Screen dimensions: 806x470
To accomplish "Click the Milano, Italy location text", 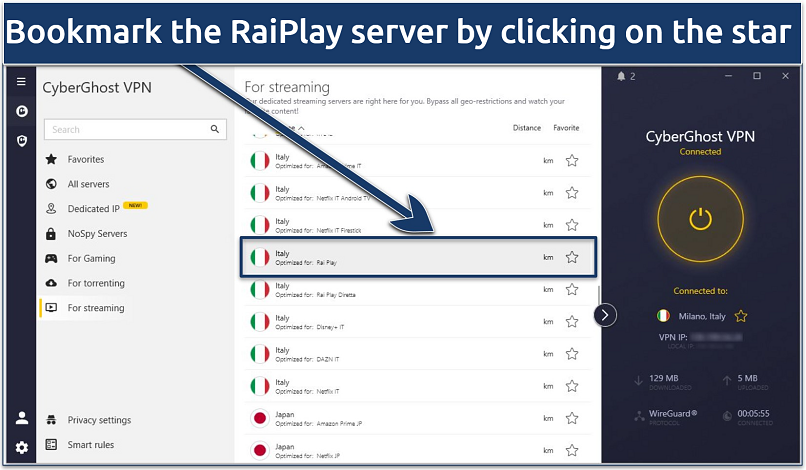I will [702, 316].
